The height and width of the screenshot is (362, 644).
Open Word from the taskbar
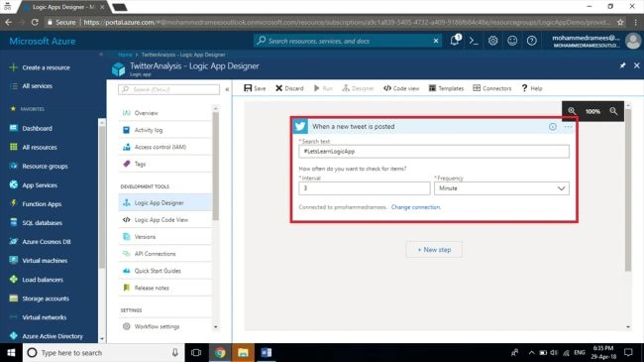pyautogui.click(x=267, y=352)
